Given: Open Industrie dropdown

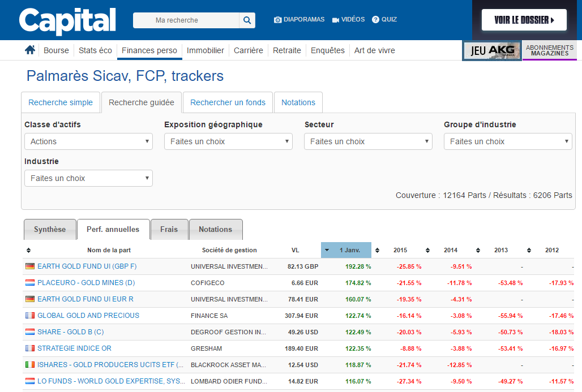Looking at the screenshot, I should pos(89,178).
